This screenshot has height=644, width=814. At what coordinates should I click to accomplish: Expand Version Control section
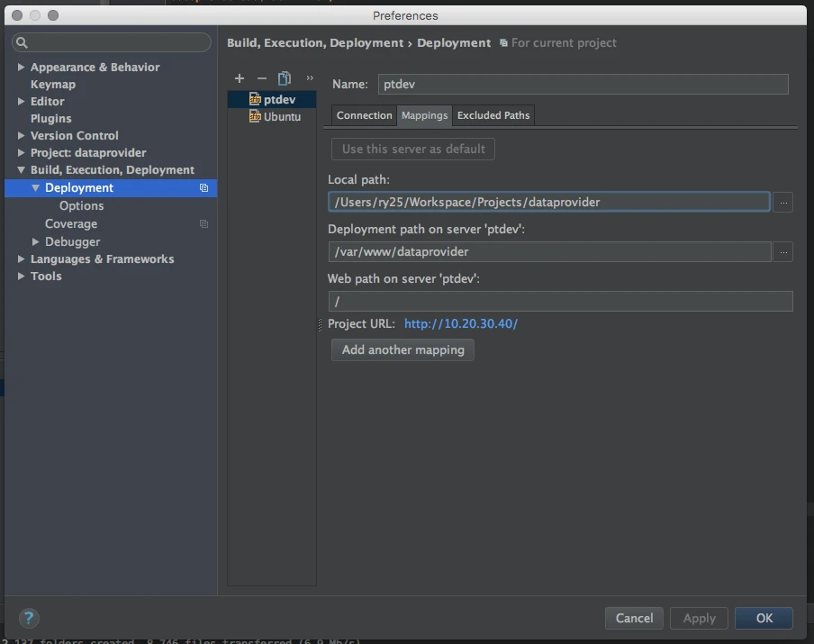[x=21, y=135]
